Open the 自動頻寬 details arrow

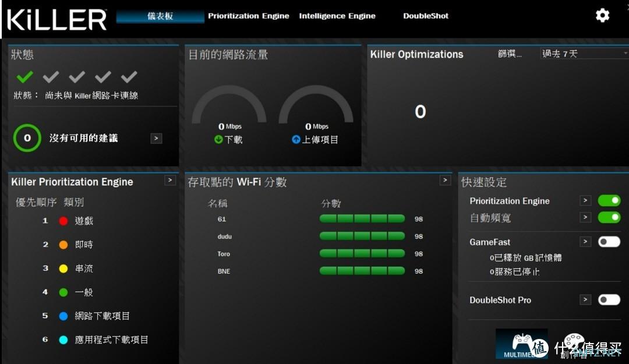click(585, 217)
